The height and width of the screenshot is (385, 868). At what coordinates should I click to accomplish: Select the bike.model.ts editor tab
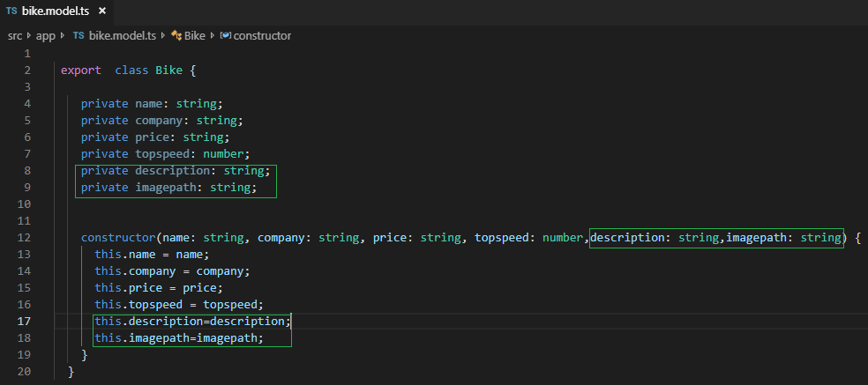point(55,12)
